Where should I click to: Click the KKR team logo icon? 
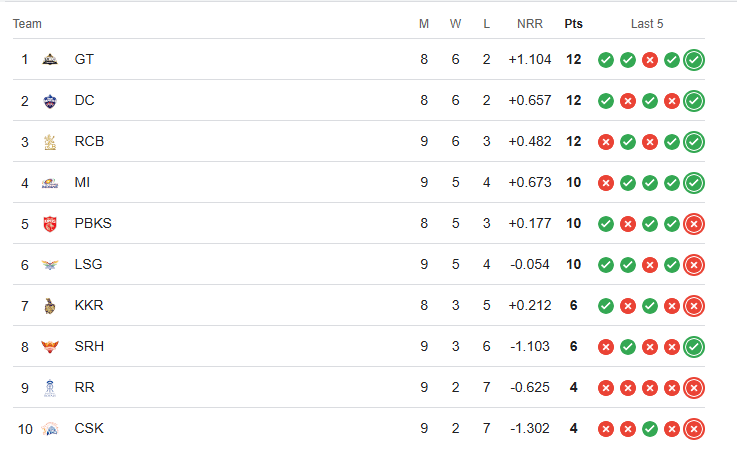point(50,306)
